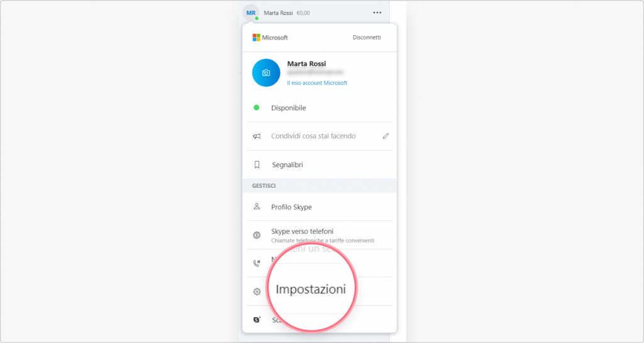Change profile picture via camera avatar
The width and height of the screenshot is (644, 343).
click(266, 73)
